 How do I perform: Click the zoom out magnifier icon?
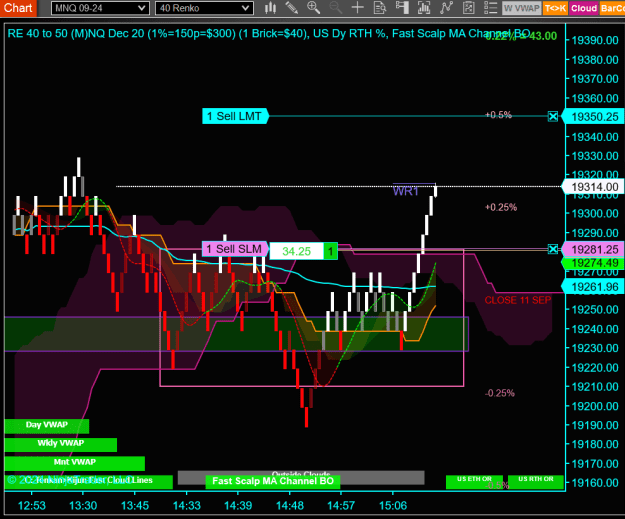(336, 8)
